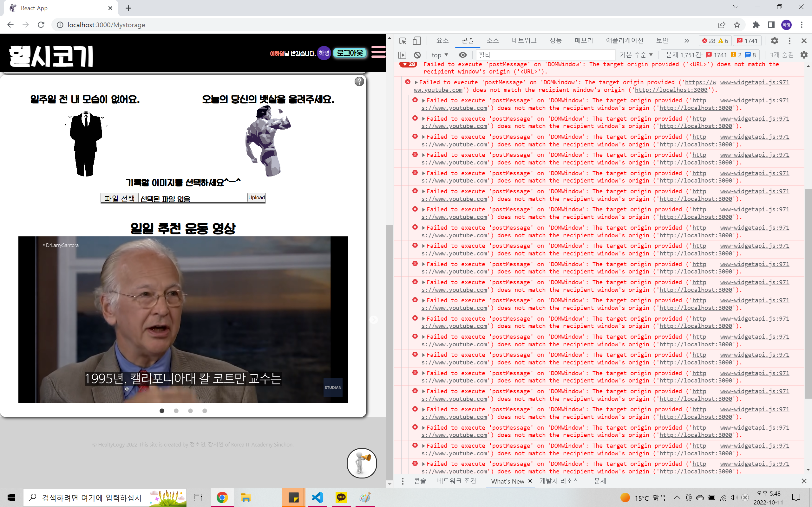
Task: Click the megaphone mascot floating button
Action: tap(361, 463)
